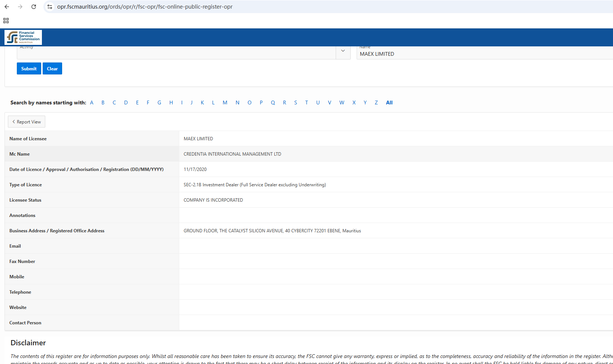This screenshot has height=364, width=613.
Task: Open site information icon in address bar
Action: 50,7
